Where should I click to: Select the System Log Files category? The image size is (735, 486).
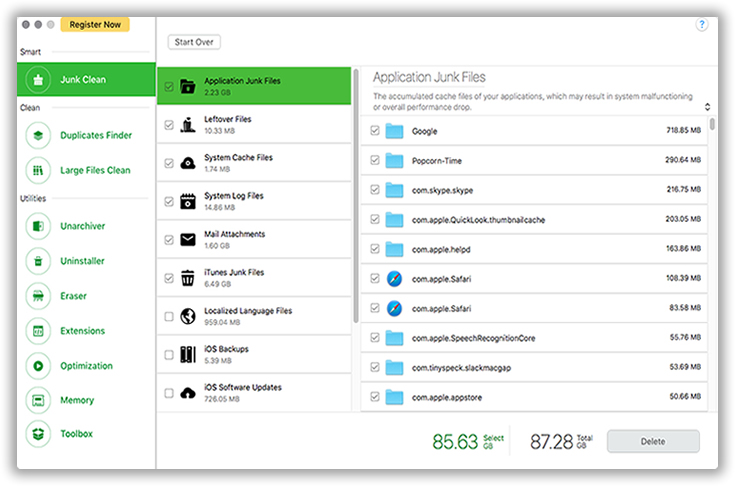point(254,202)
